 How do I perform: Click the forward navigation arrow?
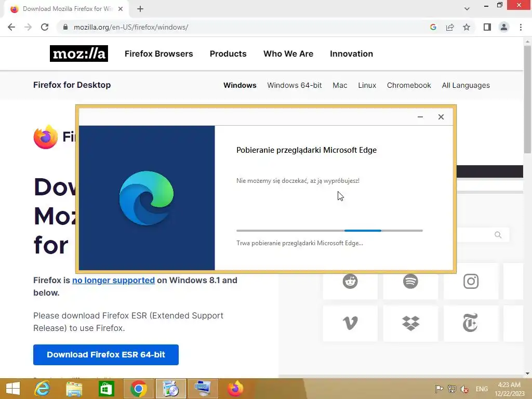(28, 27)
